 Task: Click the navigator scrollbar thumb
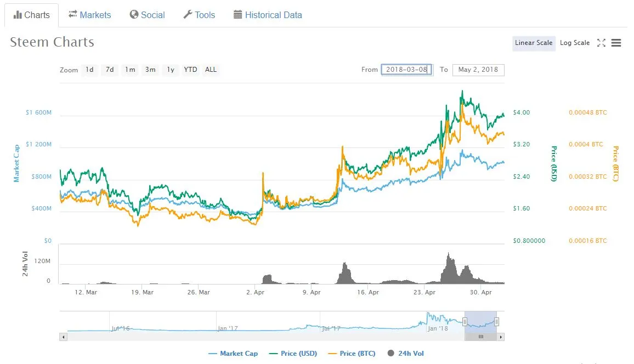(481, 337)
